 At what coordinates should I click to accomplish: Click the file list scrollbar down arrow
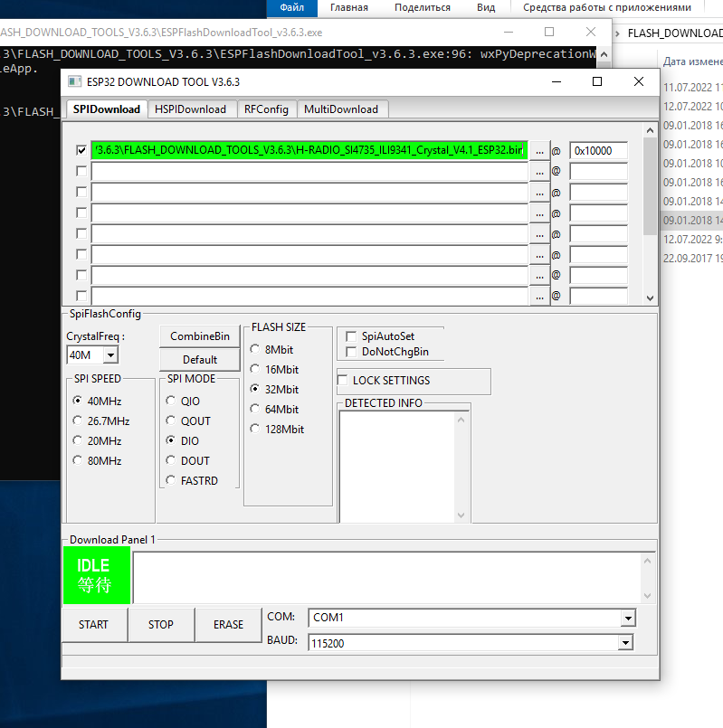650,298
